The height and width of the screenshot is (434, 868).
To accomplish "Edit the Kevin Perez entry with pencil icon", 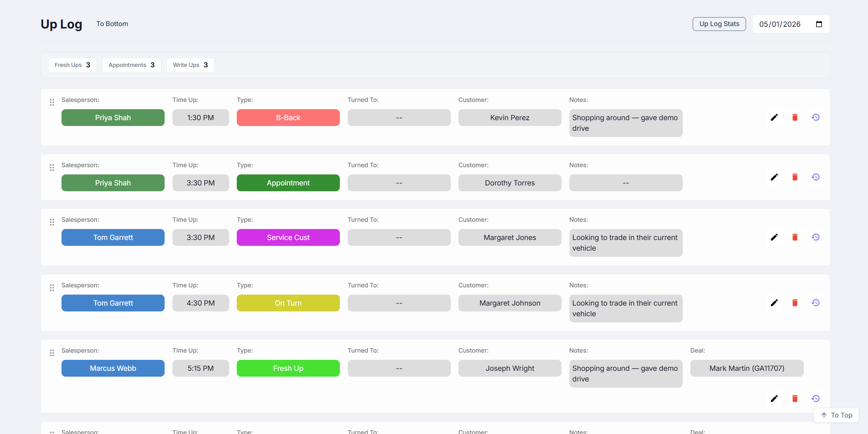I will click(774, 117).
